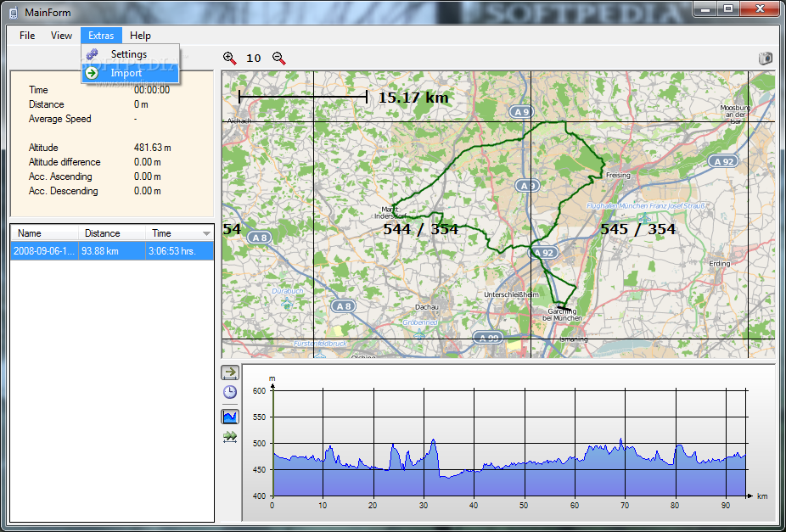Click the 93.88 km distance cell
786x532 pixels.
[112, 251]
